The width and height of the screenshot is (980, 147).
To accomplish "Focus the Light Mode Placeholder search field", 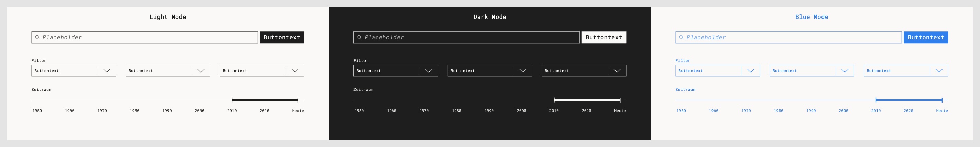I will click(144, 37).
